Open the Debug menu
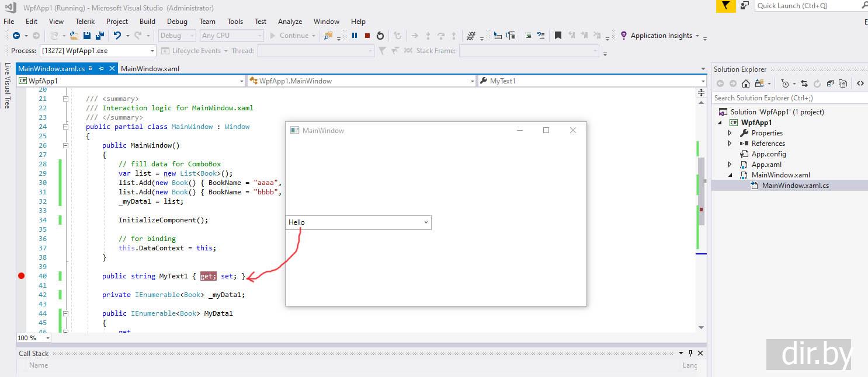868x377 pixels. pos(177,22)
